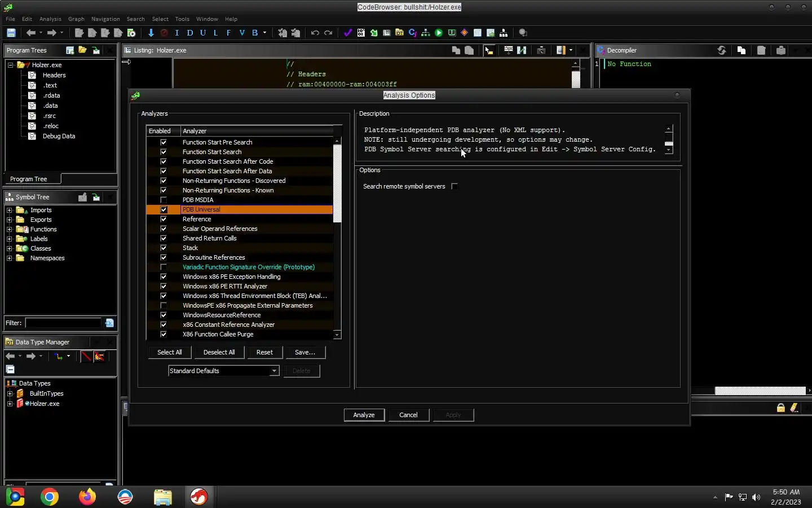Click the forward navigation arrow in toolbar
The image size is (812, 508).
pyautogui.click(x=51, y=33)
